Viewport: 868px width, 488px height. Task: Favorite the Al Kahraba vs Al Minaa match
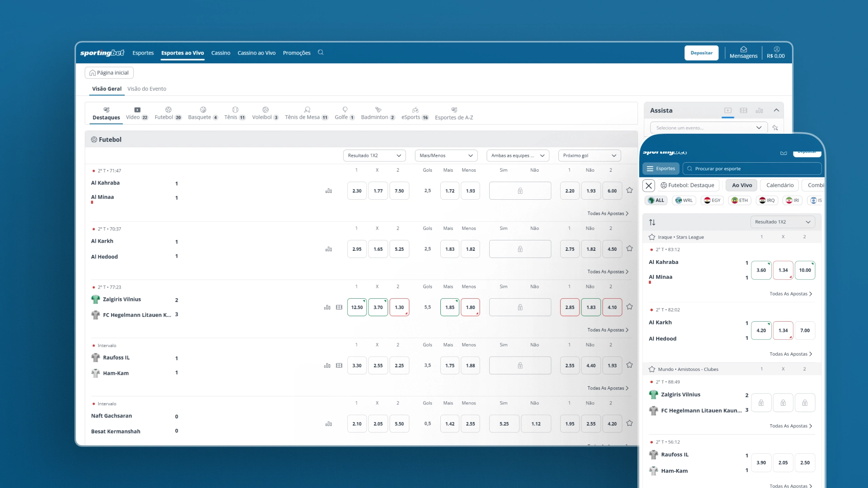629,191
